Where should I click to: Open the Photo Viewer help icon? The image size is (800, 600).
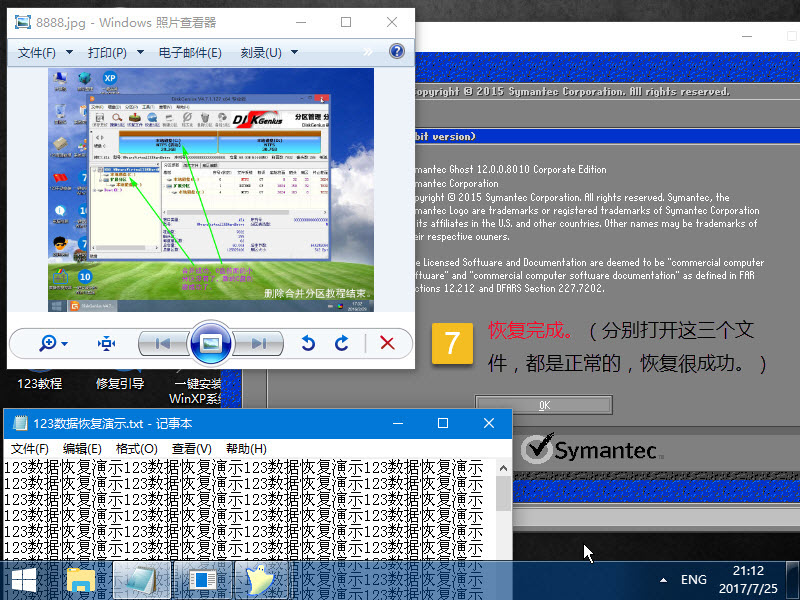tap(396, 51)
